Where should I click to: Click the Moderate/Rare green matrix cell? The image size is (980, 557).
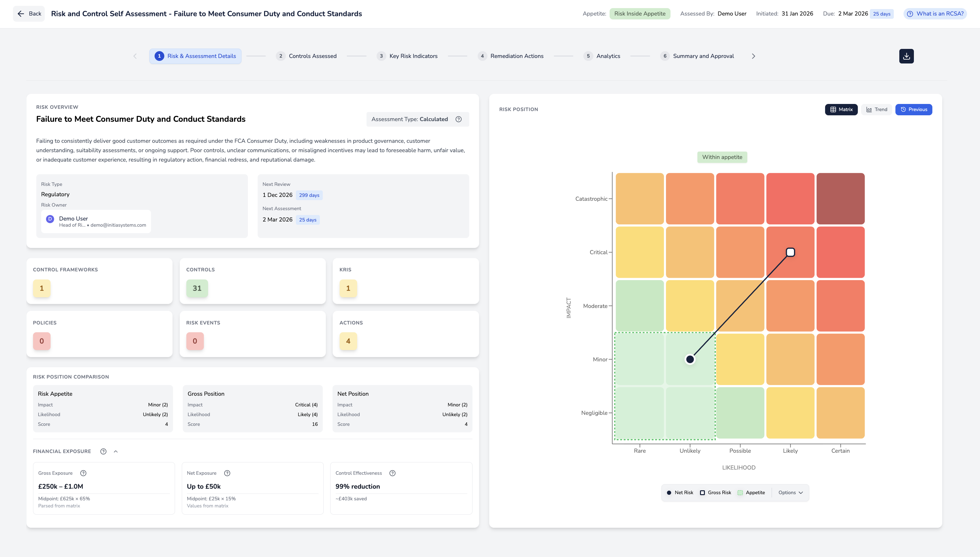point(640,306)
